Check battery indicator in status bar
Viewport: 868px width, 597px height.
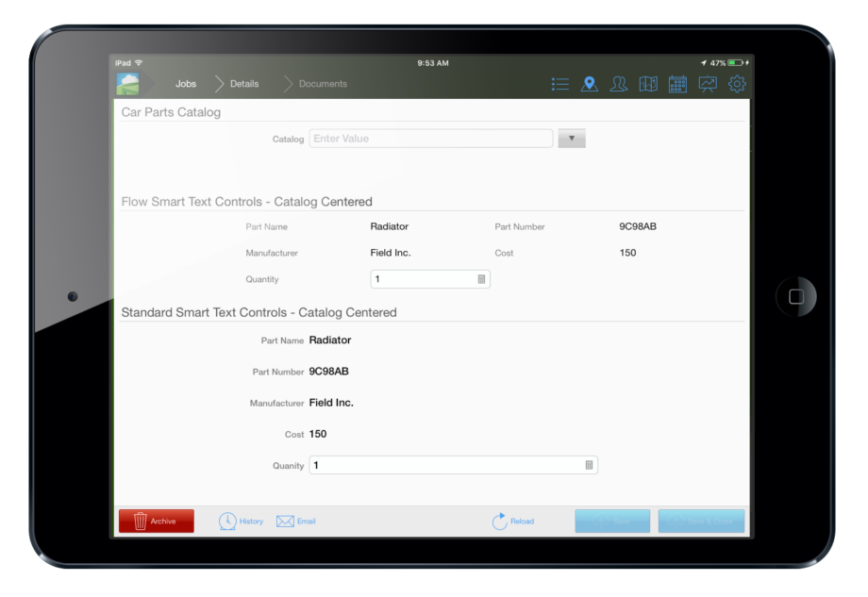(x=735, y=63)
